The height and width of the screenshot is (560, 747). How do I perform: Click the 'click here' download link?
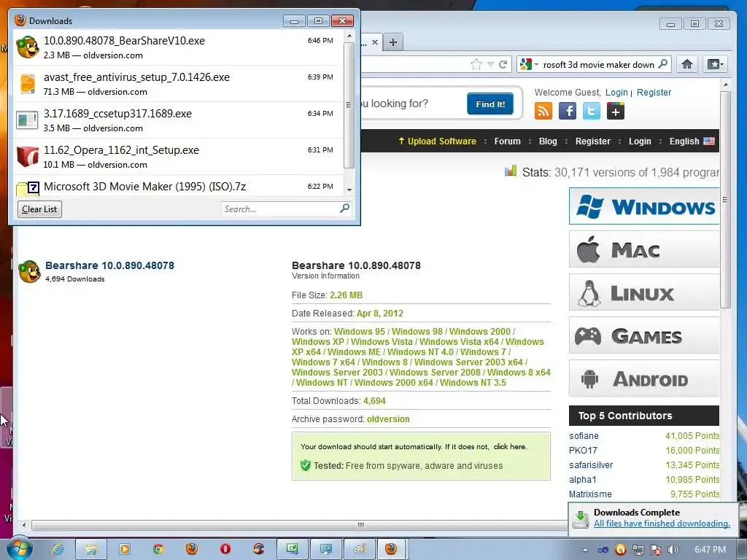click(510, 447)
